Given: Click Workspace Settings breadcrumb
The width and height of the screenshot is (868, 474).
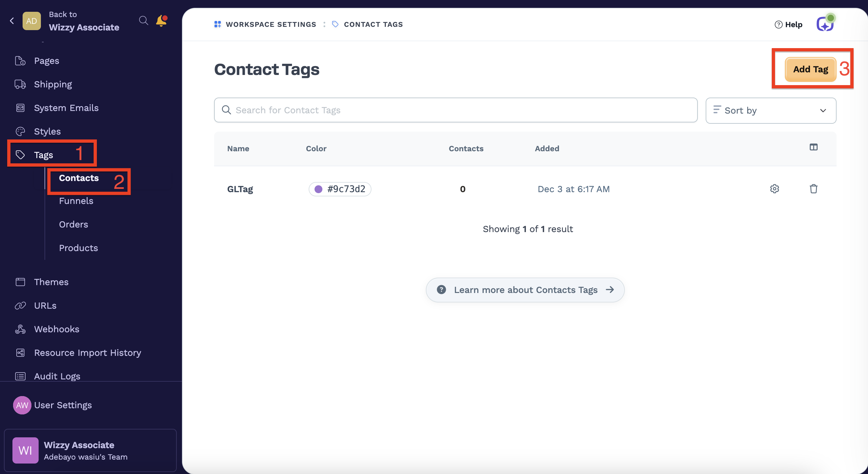Looking at the screenshot, I should pos(271,24).
